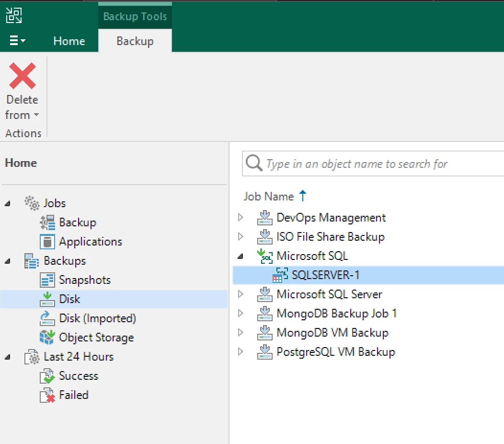
Task: Click the Microsoft SQL Server backup icon
Action: 265,294
